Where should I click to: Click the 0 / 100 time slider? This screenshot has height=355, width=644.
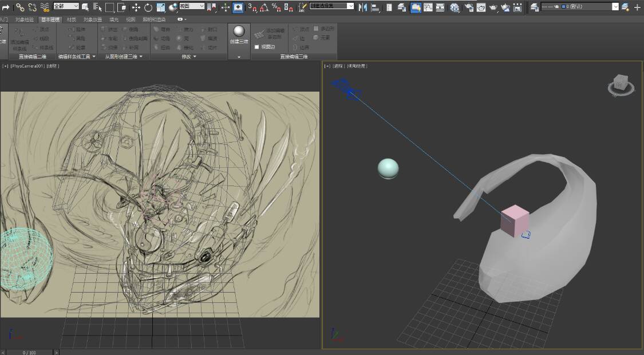click(x=29, y=352)
